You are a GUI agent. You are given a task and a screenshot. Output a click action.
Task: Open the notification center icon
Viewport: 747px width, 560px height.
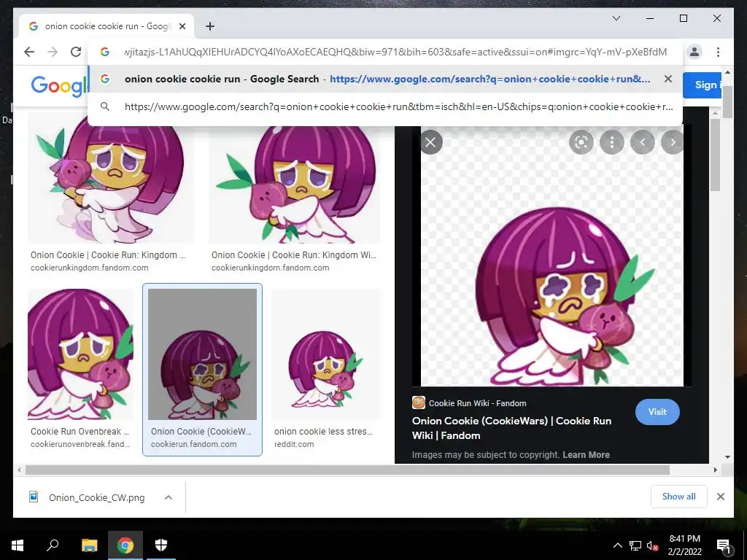click(724, 545)
